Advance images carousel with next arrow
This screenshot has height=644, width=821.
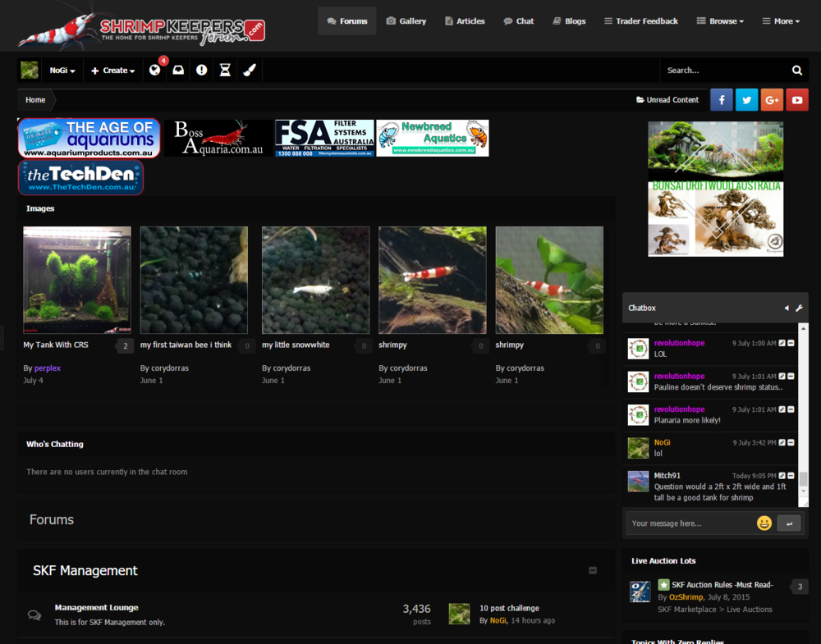598,310
